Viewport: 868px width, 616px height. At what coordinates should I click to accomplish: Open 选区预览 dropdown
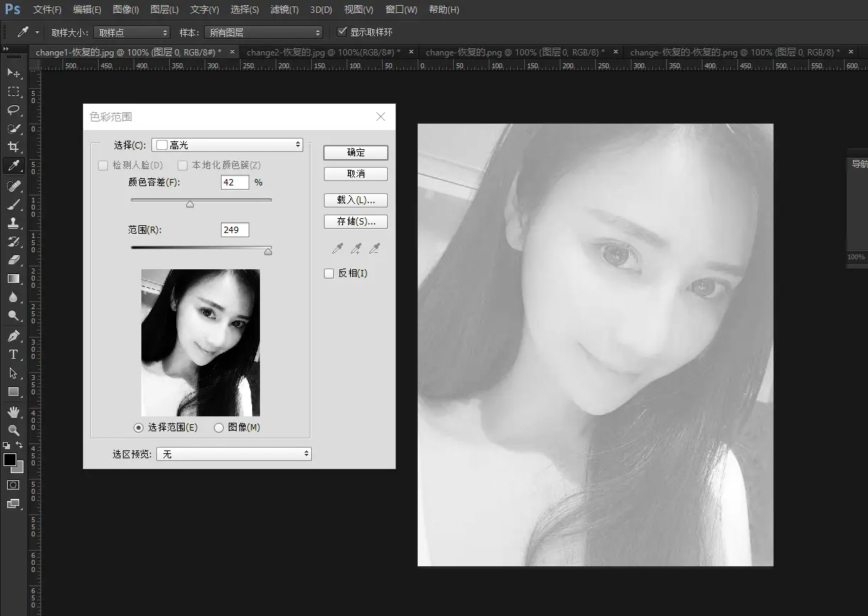click(x=234, y=454)
